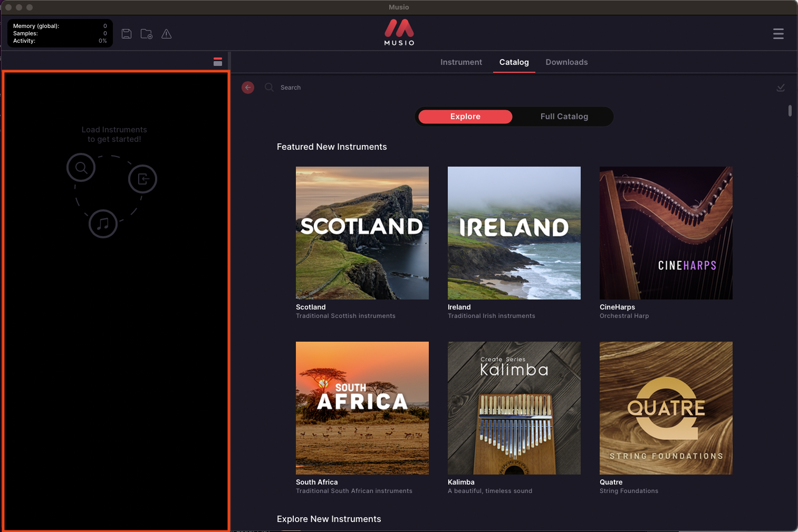Click the warning triangle icon
The image size is (798, 532).
coord(167,34)
